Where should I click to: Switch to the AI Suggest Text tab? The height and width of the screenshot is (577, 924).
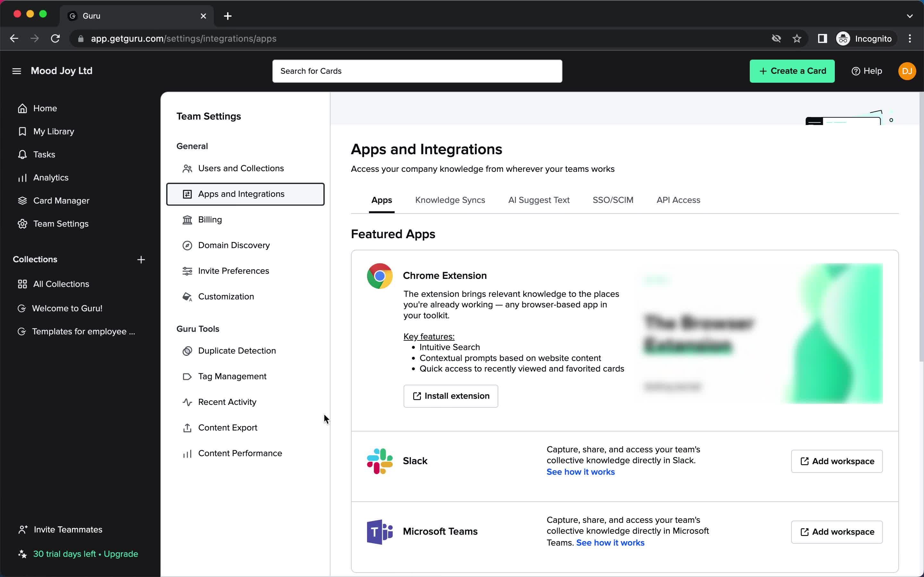539,200
